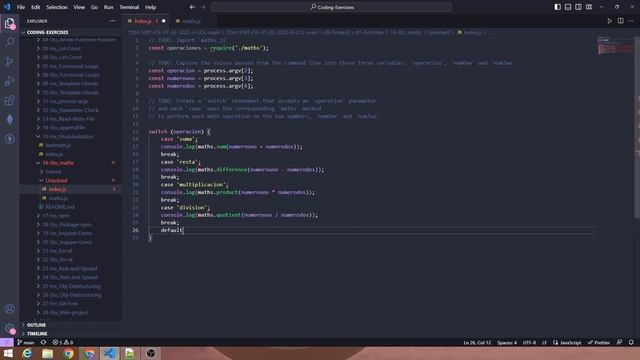Open the Explorer view in activity bar
640x360 pixels.
(x=9, y=23)
